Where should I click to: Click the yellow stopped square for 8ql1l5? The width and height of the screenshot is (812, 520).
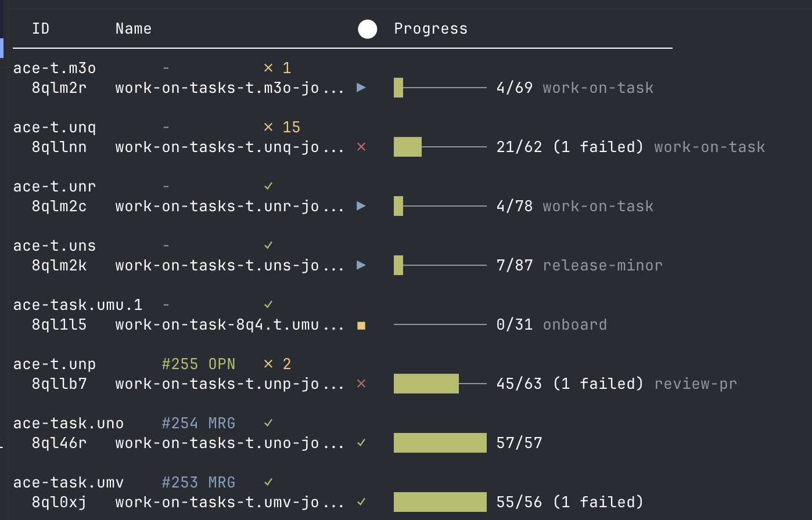coord(361,326)
